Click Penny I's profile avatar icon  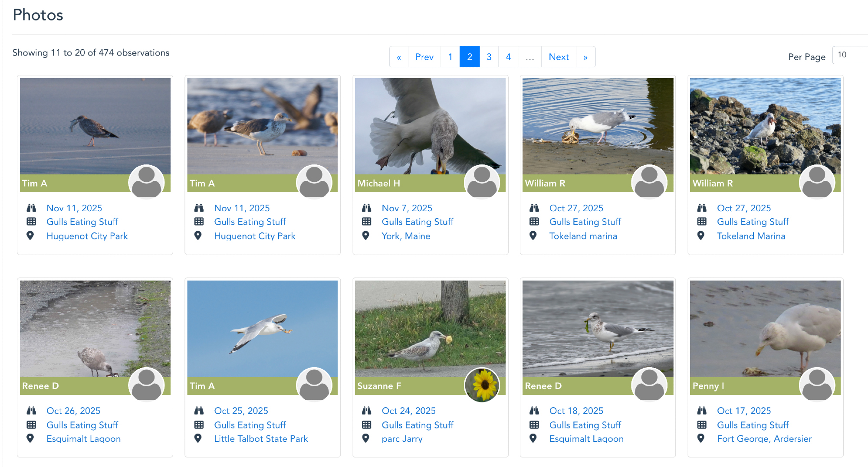[x=817, y=385]
